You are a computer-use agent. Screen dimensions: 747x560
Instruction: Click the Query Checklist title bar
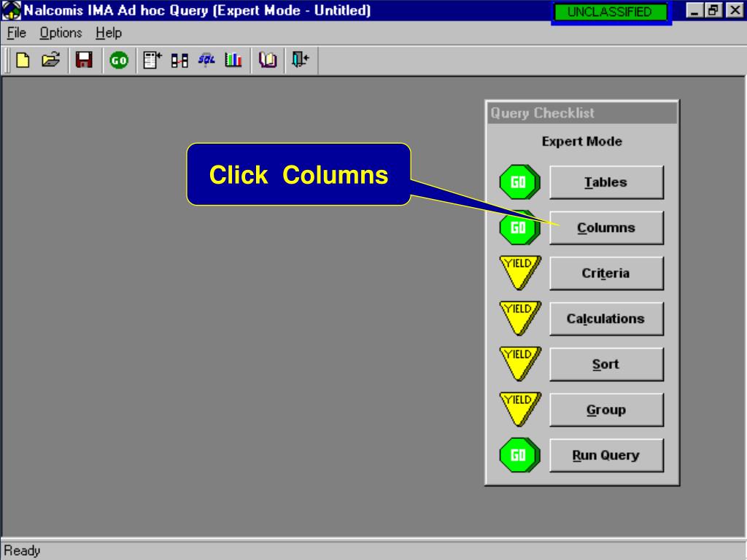[x=581, y=113]
